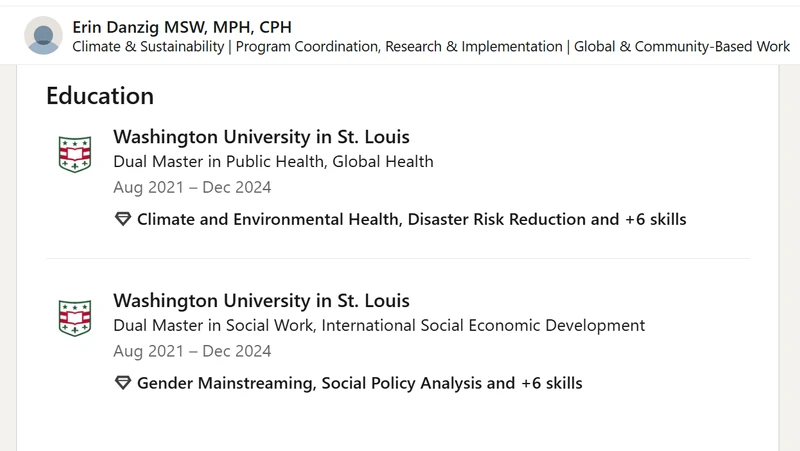Click WashU shield logo beside Social Work entry
Image resolution: width=800 pixels, height=451 pixels.
tap(75, 318)
